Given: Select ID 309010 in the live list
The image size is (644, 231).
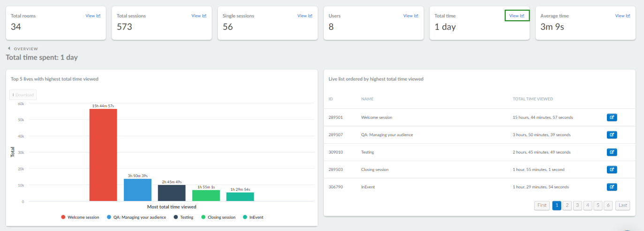Looking at the screenshot, I should point(336,152).
